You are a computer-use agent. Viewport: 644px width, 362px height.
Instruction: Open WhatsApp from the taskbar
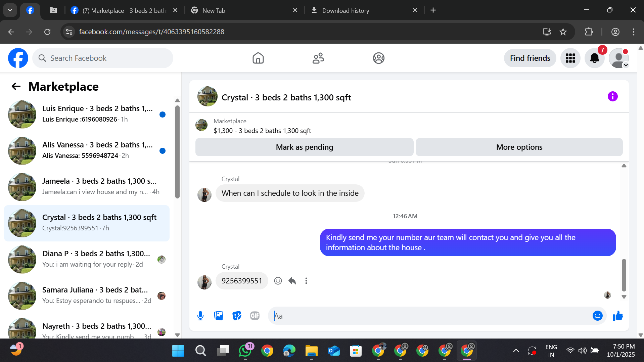[x=245, y=351]
